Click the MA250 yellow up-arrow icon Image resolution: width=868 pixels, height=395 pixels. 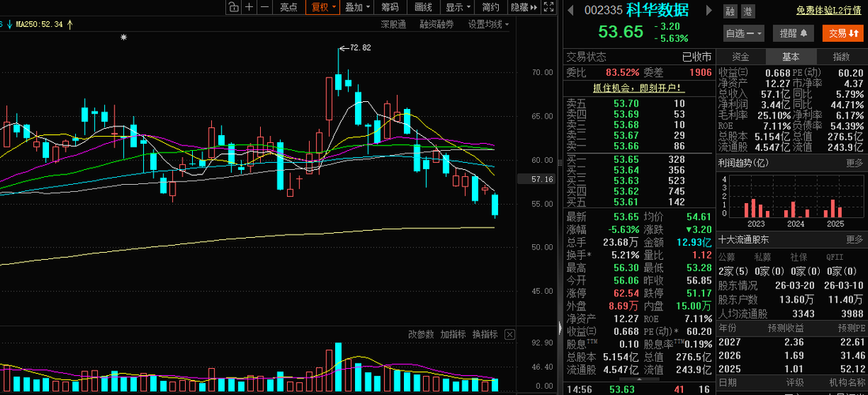[x=70, y=24]
